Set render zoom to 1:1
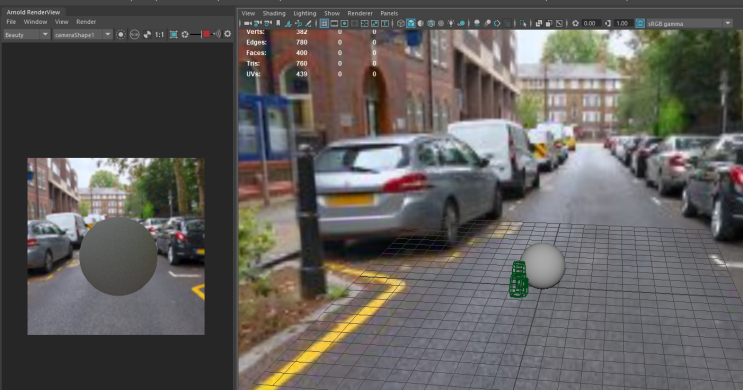The height and width of the screenshot is (390, 743). [160, 34]
